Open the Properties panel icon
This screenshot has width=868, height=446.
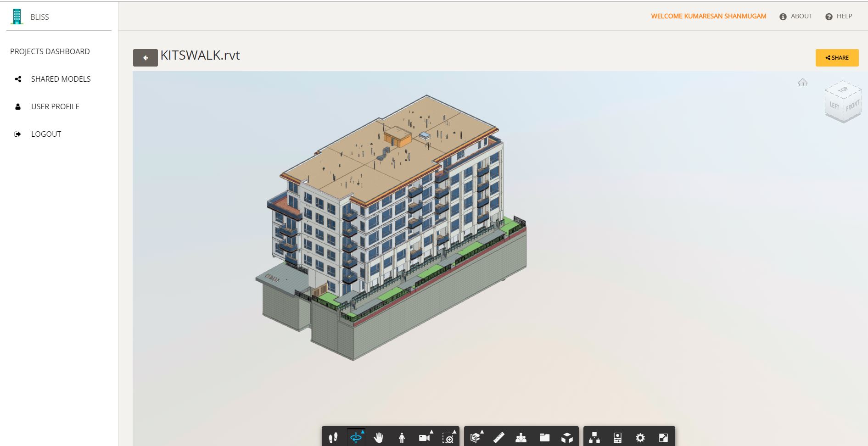pos(617,438)
